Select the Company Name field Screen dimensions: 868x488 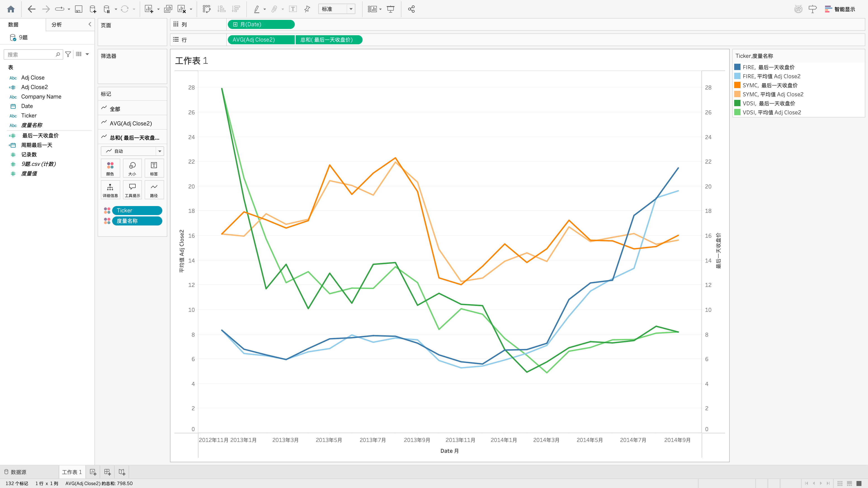point(41,97)
